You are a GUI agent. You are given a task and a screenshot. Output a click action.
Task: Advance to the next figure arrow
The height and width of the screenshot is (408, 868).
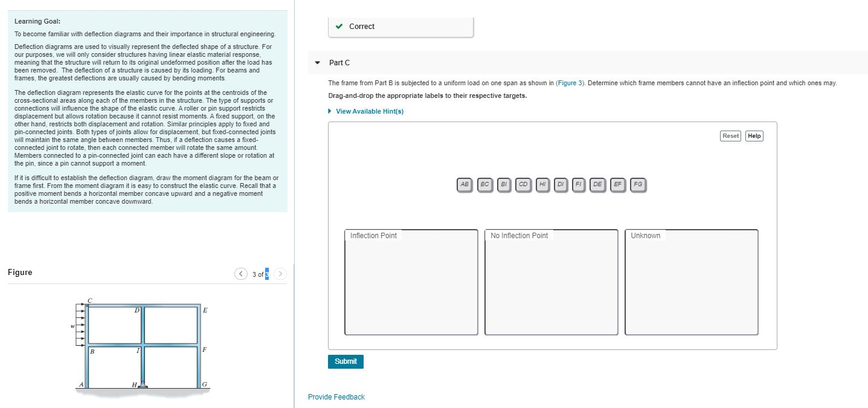[280, 273]
